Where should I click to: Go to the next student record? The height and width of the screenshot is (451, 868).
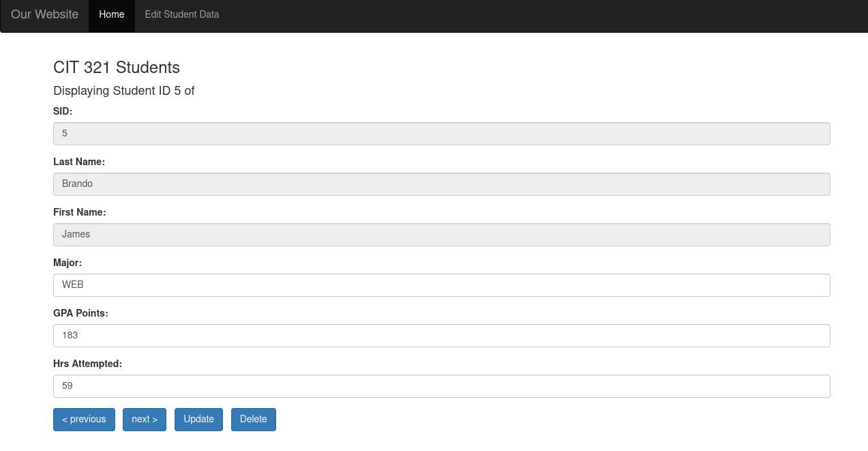[x=145, y=420]
